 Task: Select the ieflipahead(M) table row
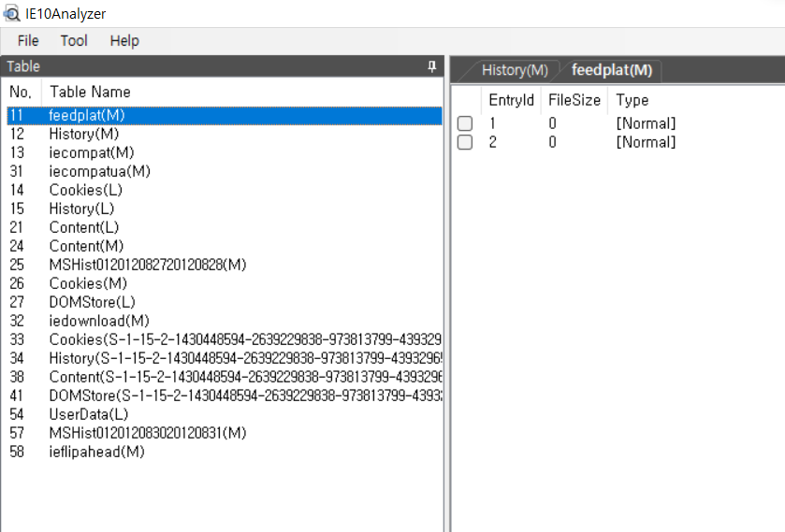pyautogui.click(x=225, y=452)
